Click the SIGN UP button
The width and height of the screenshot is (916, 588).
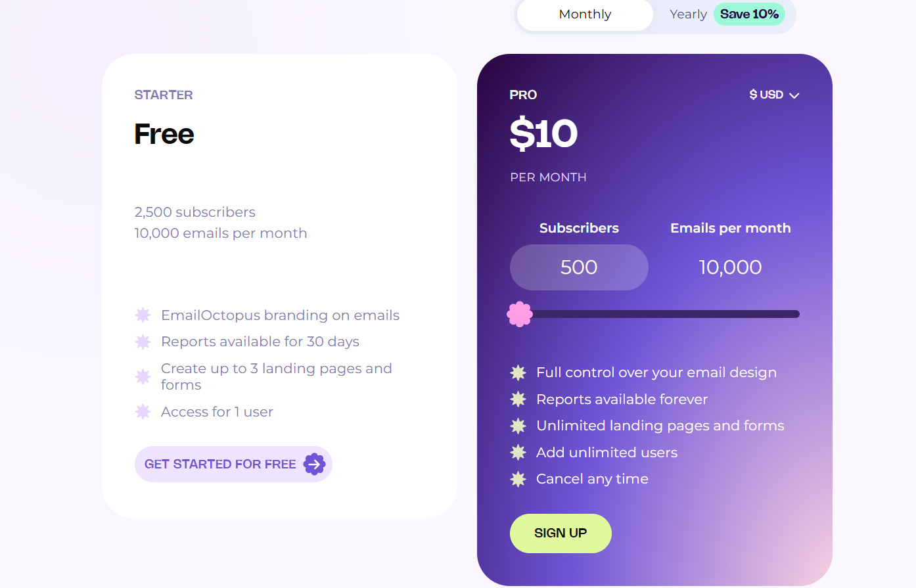561,533
